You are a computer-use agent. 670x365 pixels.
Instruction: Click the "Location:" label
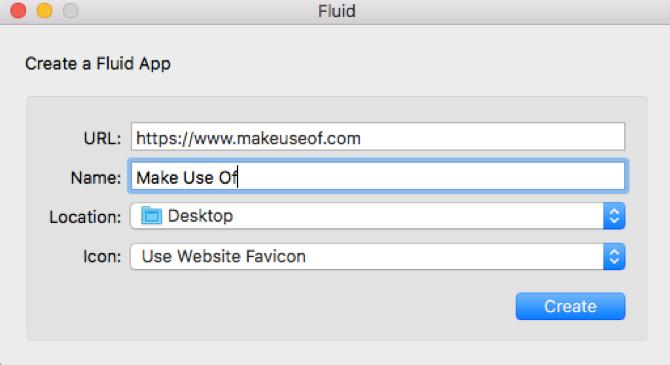pyautogui.click(x=85, y=217)
